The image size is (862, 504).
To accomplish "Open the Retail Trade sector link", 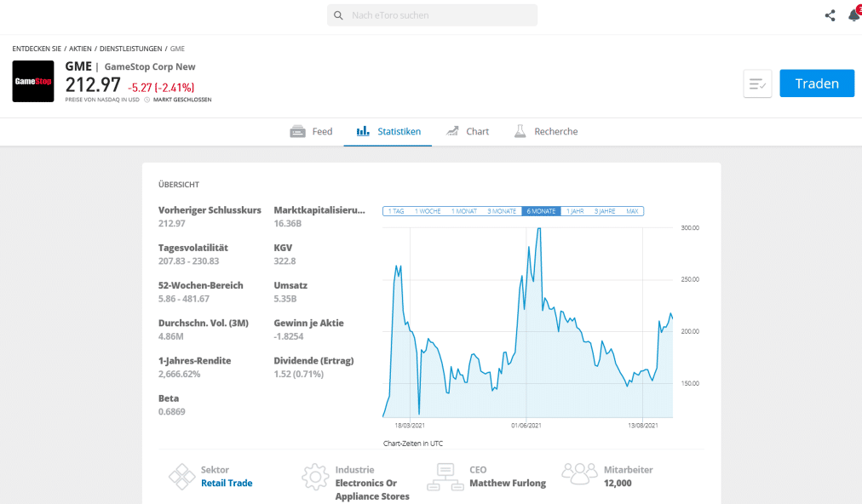I will coord(227,483).
